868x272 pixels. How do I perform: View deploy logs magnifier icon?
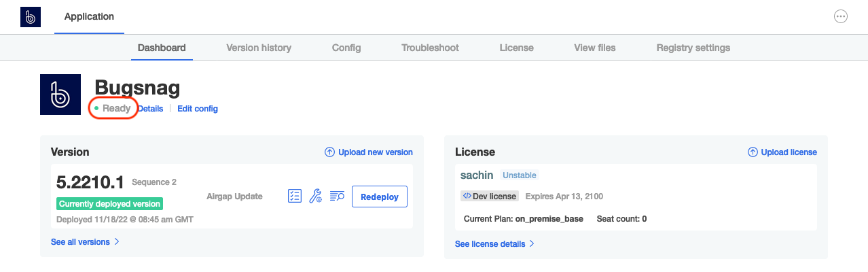click(337, 197)
